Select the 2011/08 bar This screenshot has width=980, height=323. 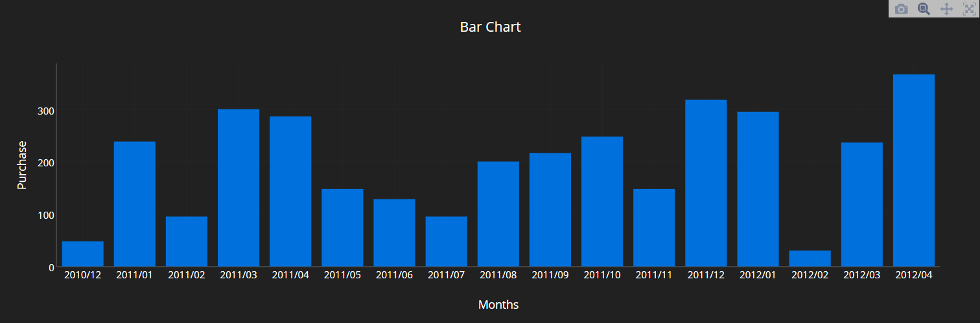[498, 214]
